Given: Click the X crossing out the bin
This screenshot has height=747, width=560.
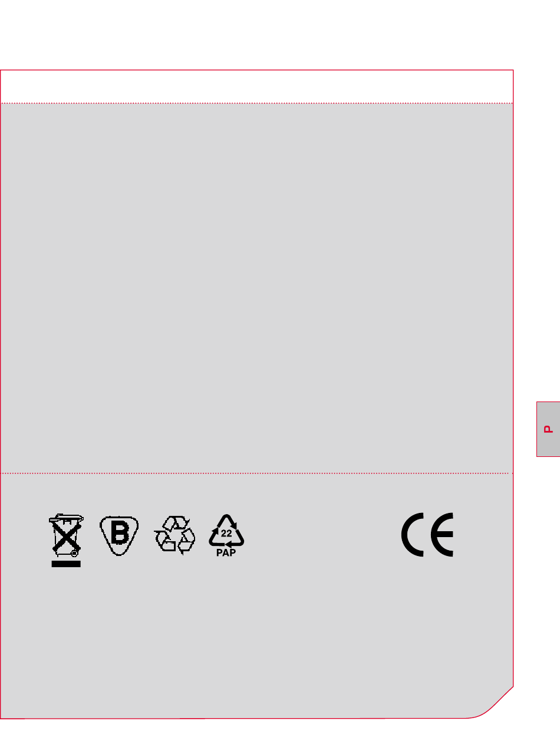Looking at the screenshot, I should click(66, 535).
